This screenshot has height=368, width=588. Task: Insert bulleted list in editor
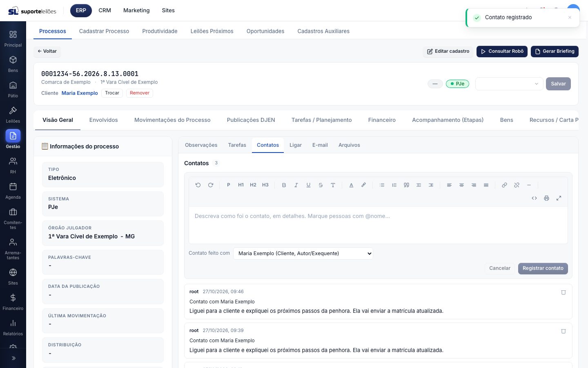(x=382, y=185)
